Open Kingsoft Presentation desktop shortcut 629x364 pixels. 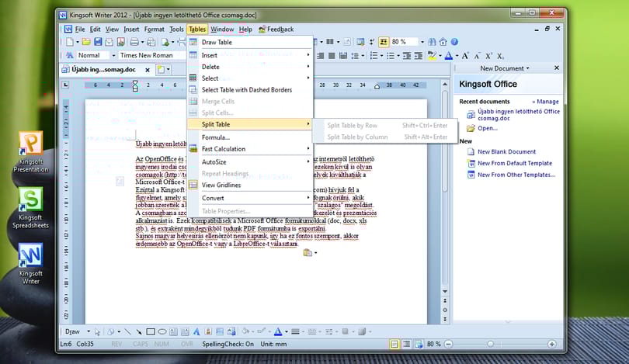pos(30,152)
